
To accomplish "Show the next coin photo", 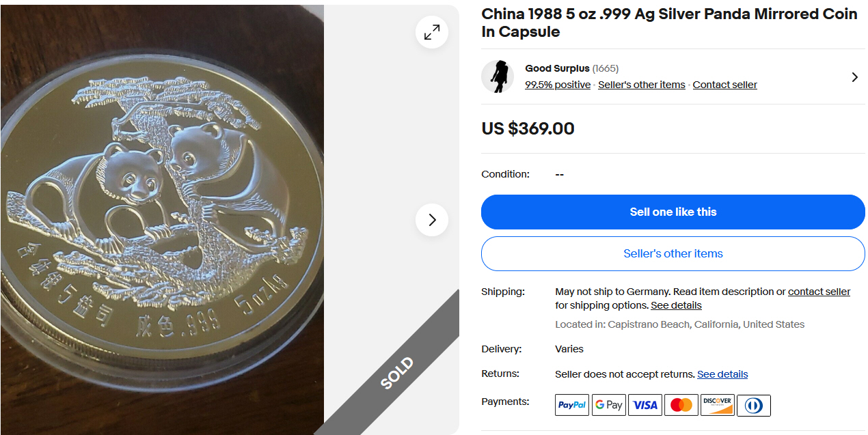I will click(432, 220).
